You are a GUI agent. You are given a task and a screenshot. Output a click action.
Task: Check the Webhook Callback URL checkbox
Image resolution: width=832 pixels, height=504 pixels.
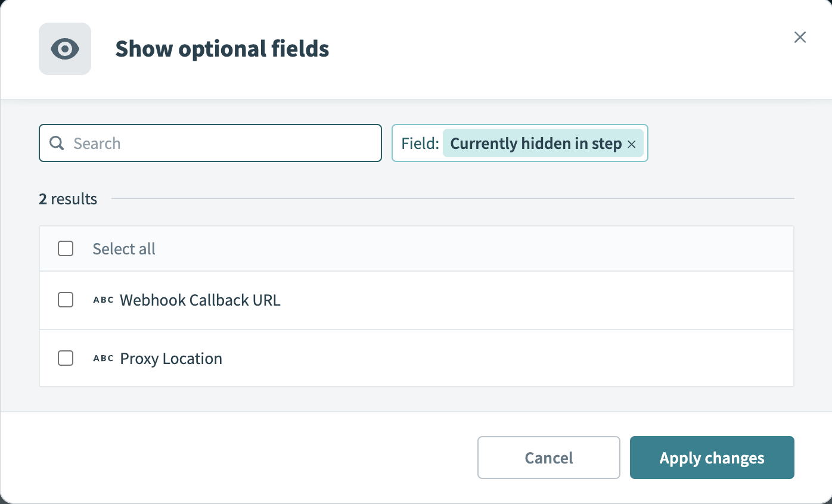[x=66, y=300]
